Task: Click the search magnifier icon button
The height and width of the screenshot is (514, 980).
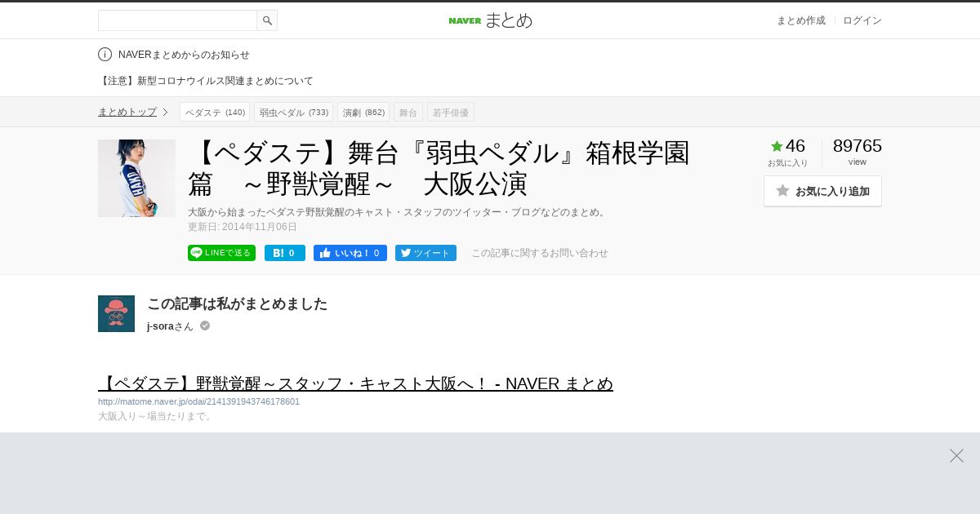Action: coord(267,20)
